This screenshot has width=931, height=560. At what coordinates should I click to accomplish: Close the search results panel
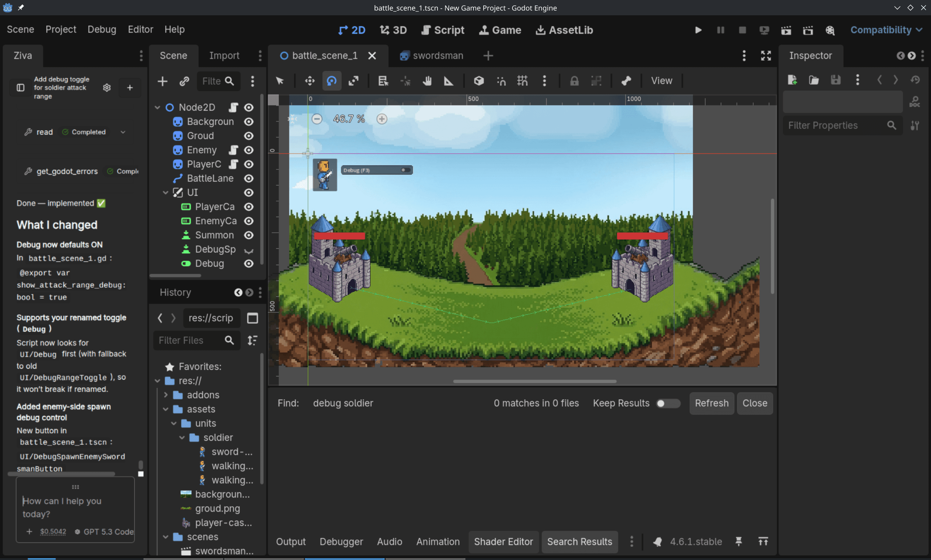coord(755,403)
